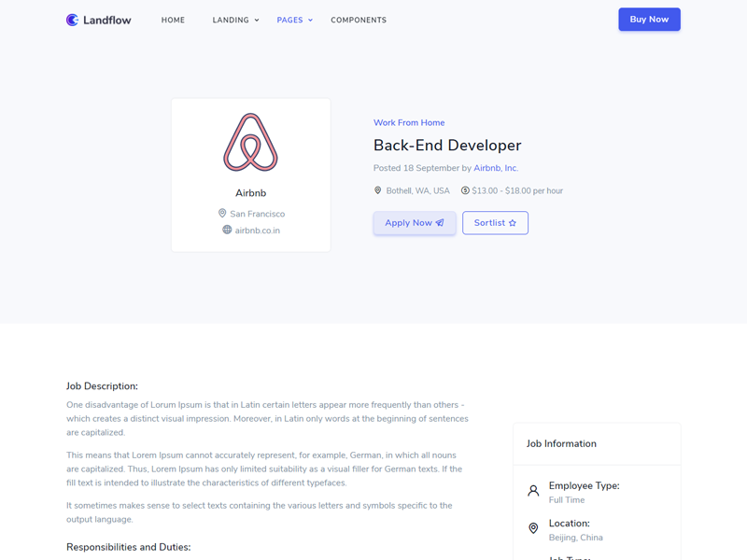Image resolution: width=747 pixels, height=560 pixels.
Task: Click the Back-End Developer heading
Action: (447, 146)
